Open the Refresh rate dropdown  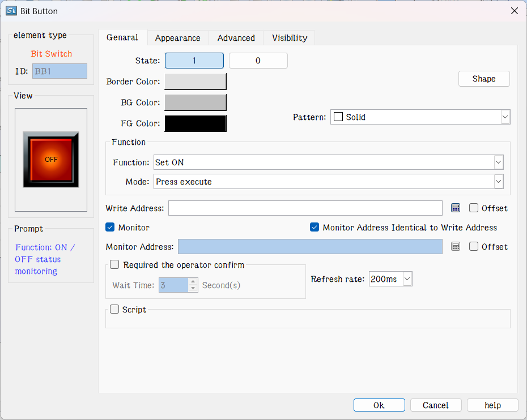[x=406, y=279]
